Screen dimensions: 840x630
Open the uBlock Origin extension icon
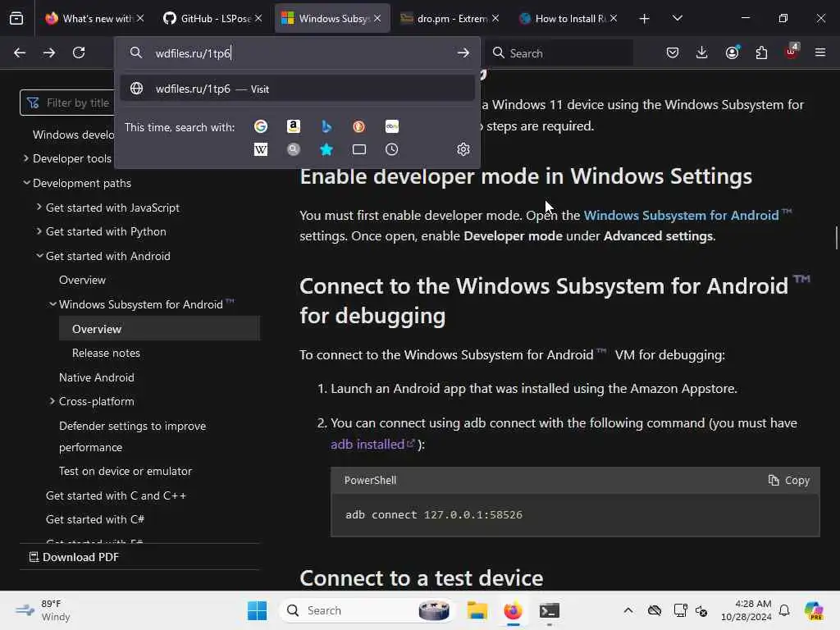tap(792, 52)
